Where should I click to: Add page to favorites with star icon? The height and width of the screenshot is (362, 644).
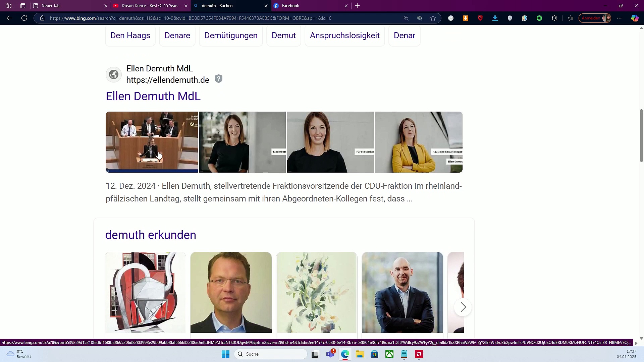(x=433, y=18)
